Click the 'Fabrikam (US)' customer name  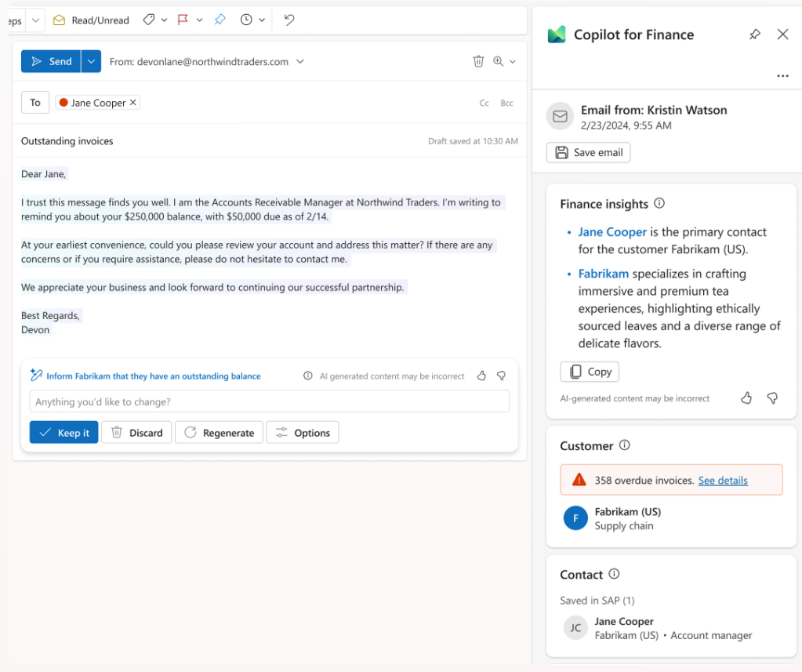(628, 512)
